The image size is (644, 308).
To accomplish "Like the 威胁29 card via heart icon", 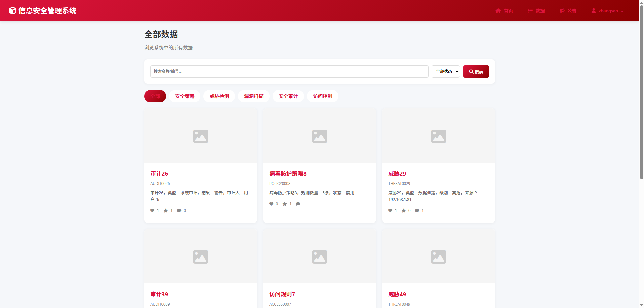I will click(390, 211).
